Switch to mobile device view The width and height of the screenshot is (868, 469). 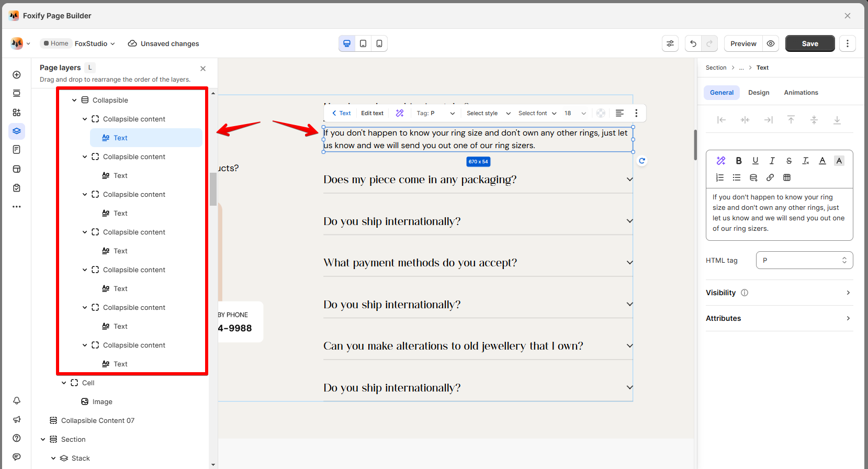point(379,43)
